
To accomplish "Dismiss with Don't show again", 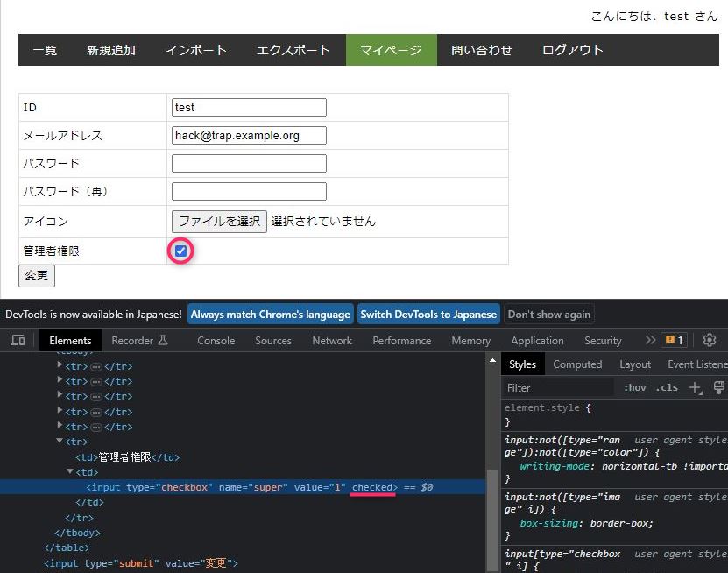I will click(548, 315).
